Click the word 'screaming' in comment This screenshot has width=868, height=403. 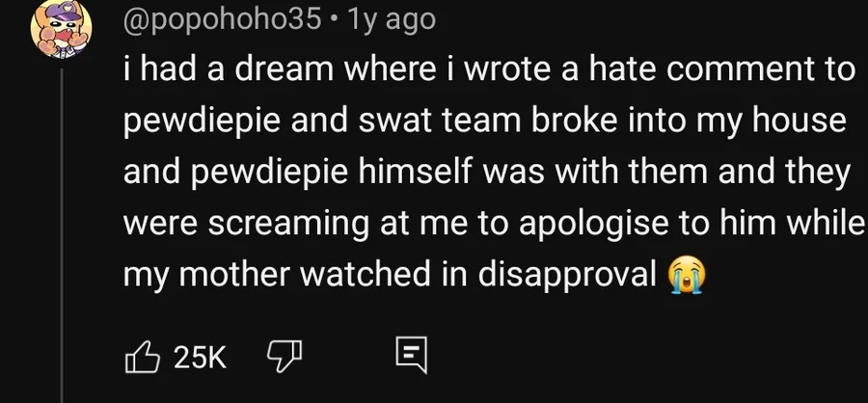(289, 225)
